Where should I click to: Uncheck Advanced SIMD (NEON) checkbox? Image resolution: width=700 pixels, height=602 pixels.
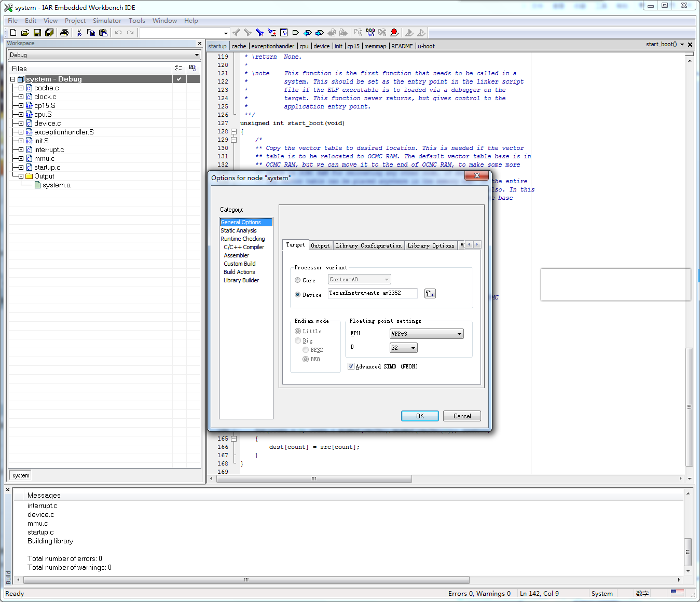(351, 366)
